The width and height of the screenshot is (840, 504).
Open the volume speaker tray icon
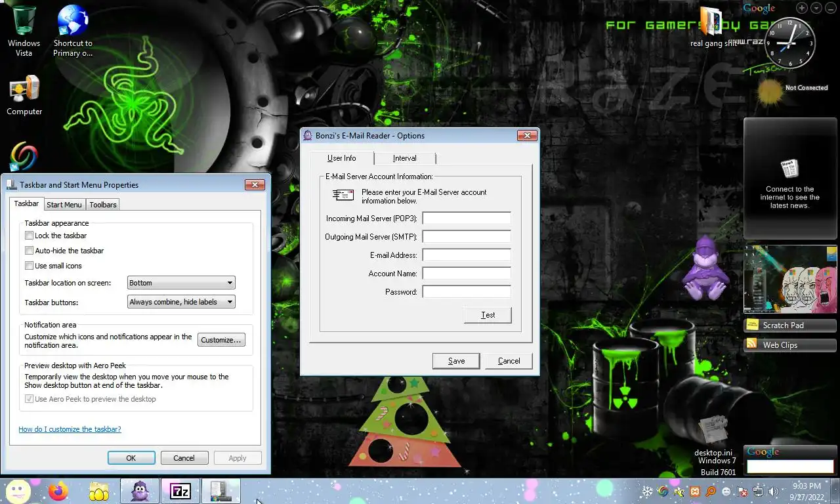coord(774,492)
